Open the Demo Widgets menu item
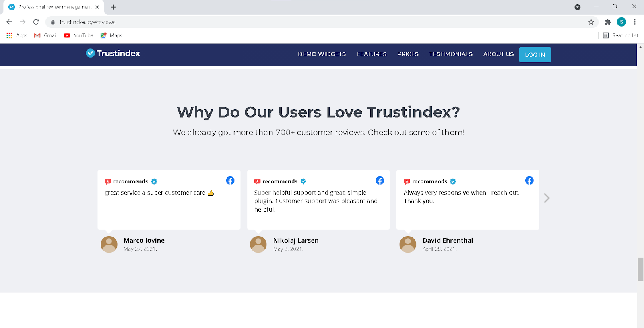 tap(322, 54)
